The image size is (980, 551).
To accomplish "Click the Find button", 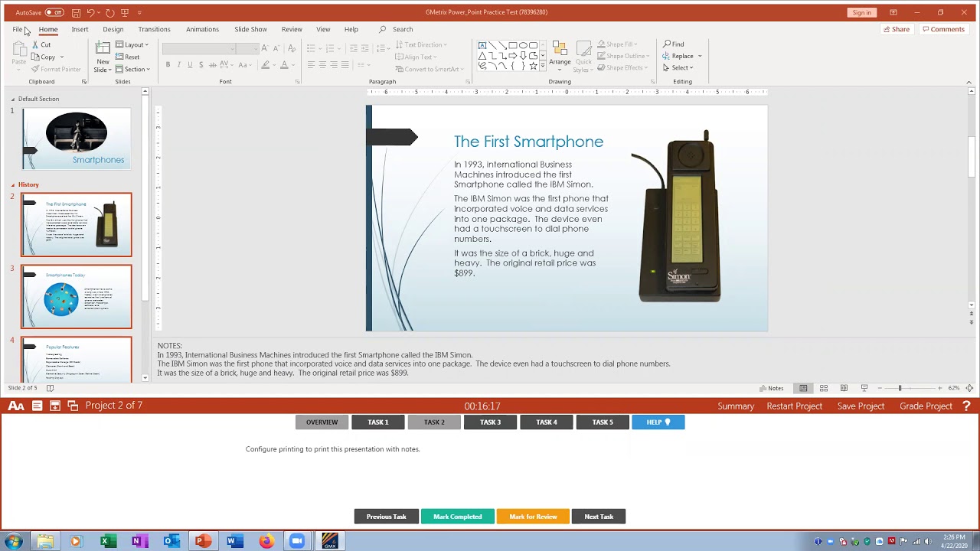I will click(674, 44).
